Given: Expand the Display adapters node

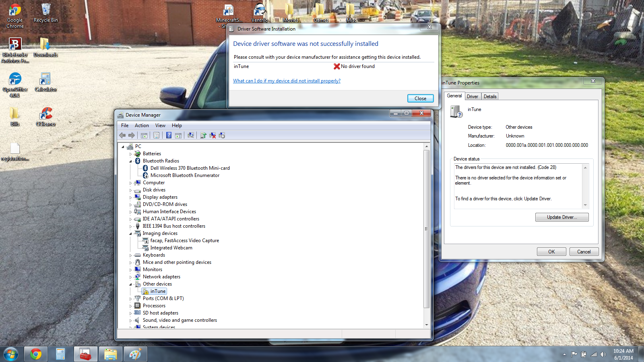Looking at the screenshot, I should 130,197.
